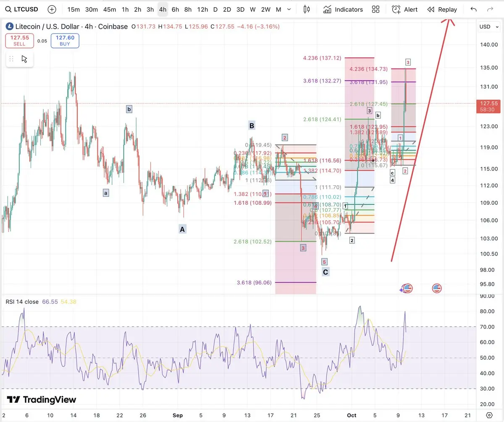This screenshot has width=504, height=422.
Task: Choose the 6h timeframe
Action: pos(175,9)
